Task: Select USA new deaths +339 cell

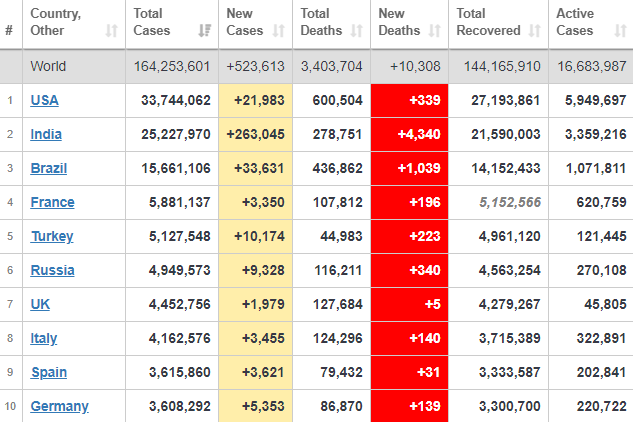Action: [409, 101]
